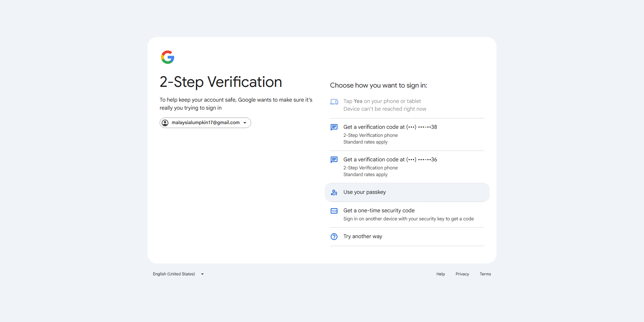Click the passkey person icon

(334, 193)
